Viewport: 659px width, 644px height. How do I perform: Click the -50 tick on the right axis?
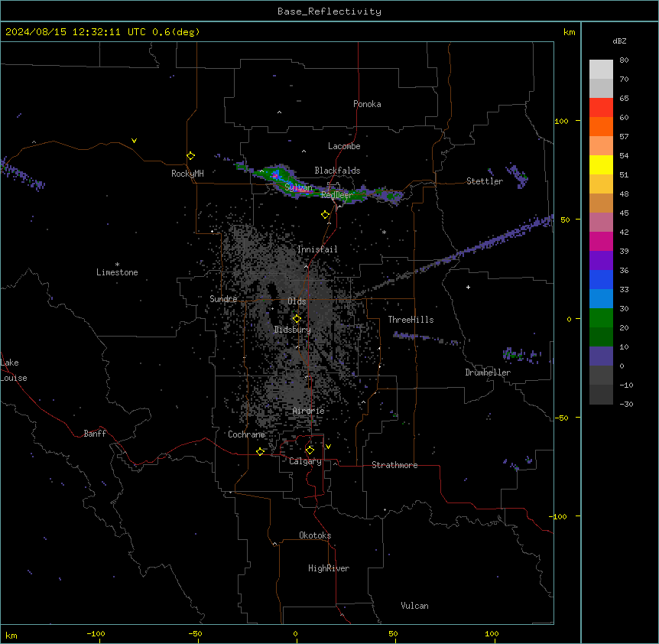coord(561,418)
